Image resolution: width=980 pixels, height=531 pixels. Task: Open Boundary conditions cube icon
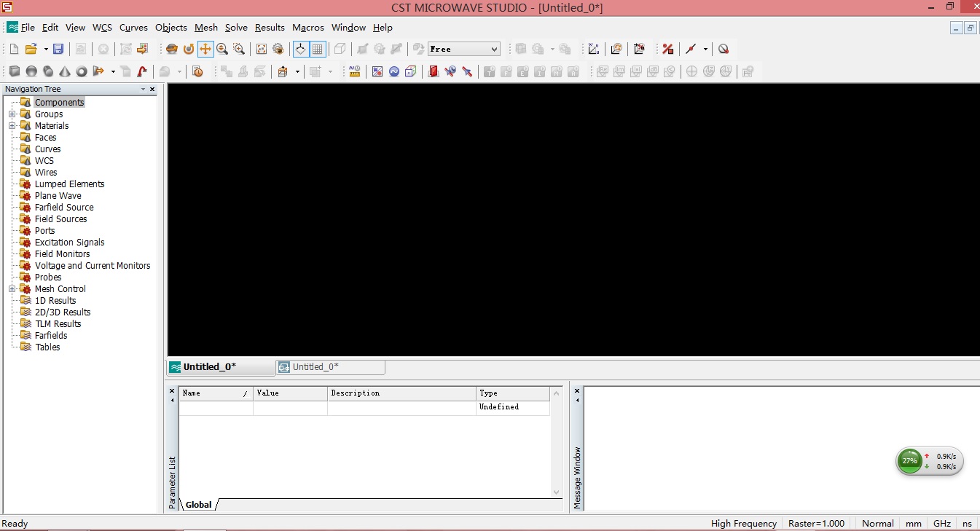pos(411,71)
